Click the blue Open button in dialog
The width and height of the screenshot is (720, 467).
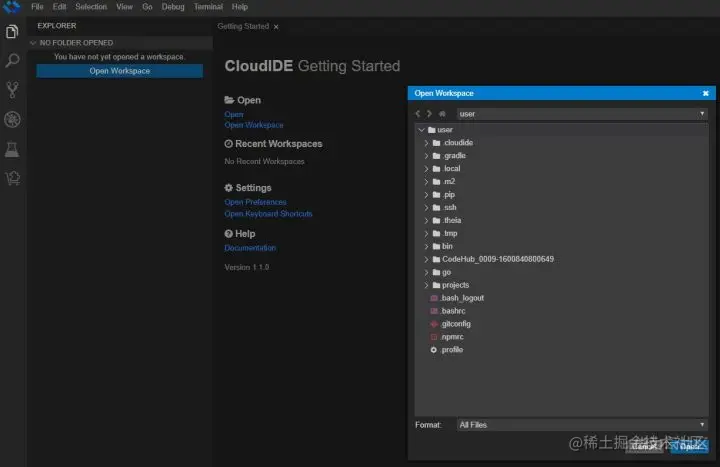tap(689, 446)
